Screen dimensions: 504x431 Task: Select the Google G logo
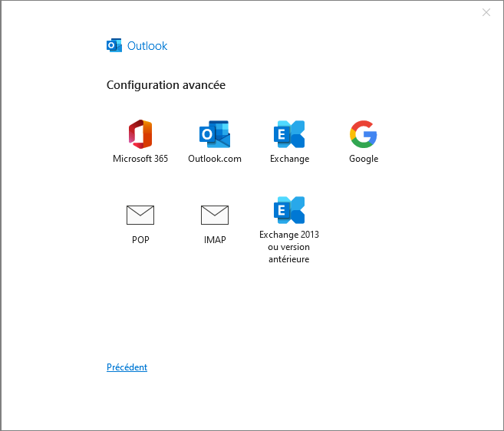tap(364, 134)
